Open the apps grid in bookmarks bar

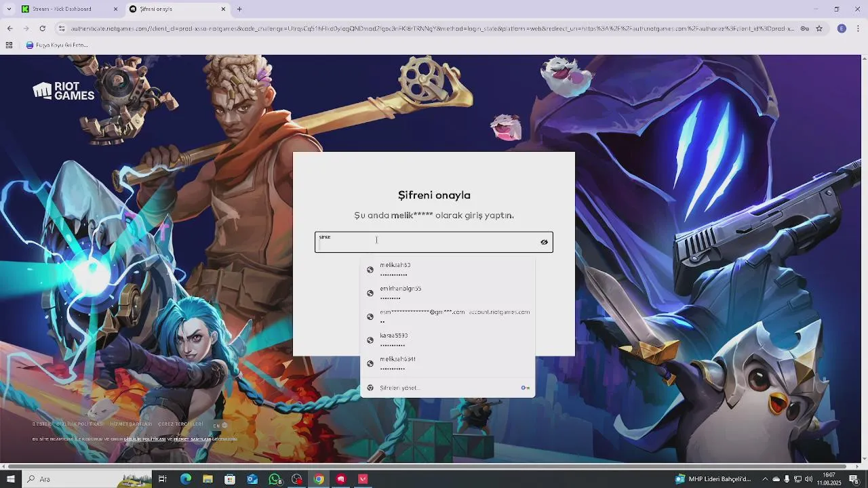[x=9, y=45]
